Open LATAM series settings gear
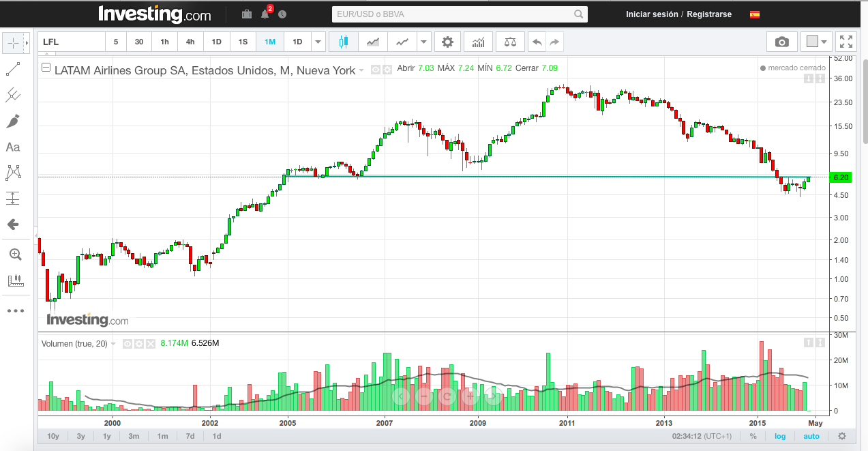Viewport: 868px width, 451px height. point(387,69)
